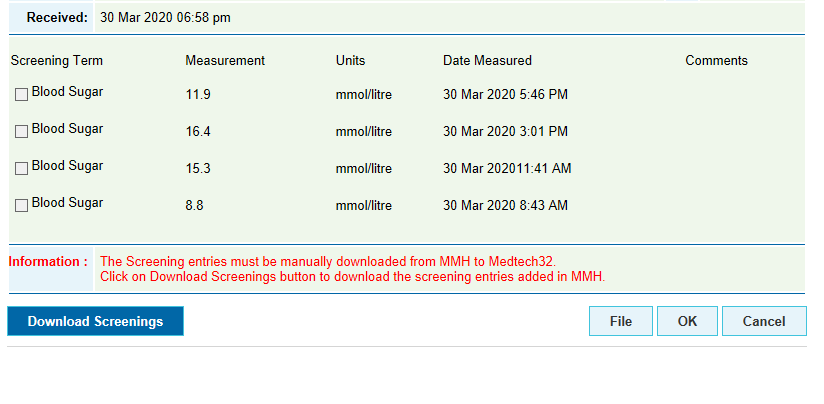Screen dimensions: 824x404
Task: Click the 11:41 AM date measured entry
Action: 507,169
